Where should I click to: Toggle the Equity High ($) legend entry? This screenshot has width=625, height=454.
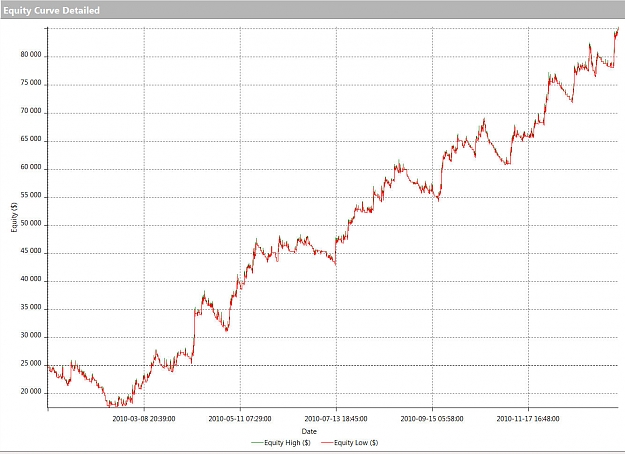click(281, 442)
